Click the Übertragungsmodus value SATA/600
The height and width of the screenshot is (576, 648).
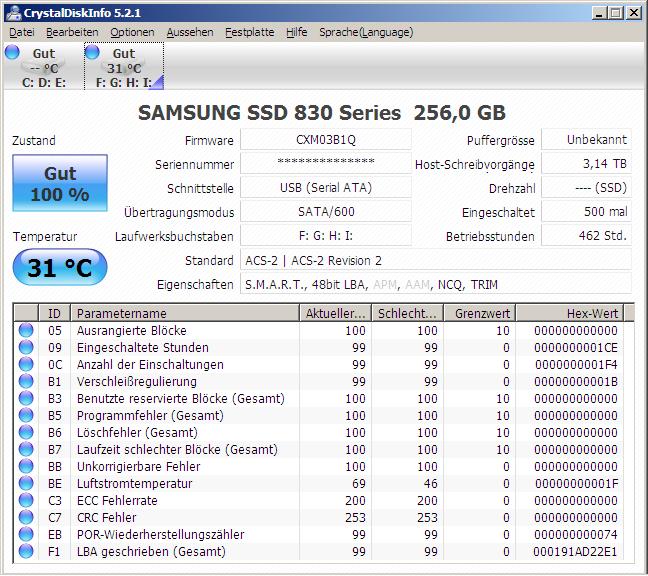click(326, 212)
